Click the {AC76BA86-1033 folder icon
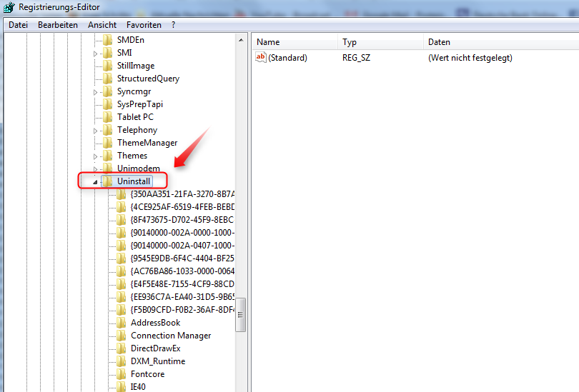579x392 pixels. [x=121, y=271]
